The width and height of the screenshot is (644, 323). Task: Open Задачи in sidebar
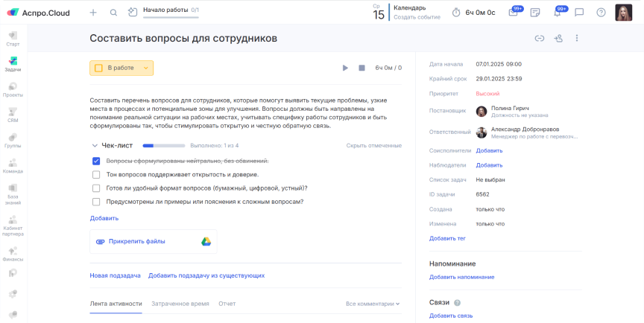click(13, 64)
